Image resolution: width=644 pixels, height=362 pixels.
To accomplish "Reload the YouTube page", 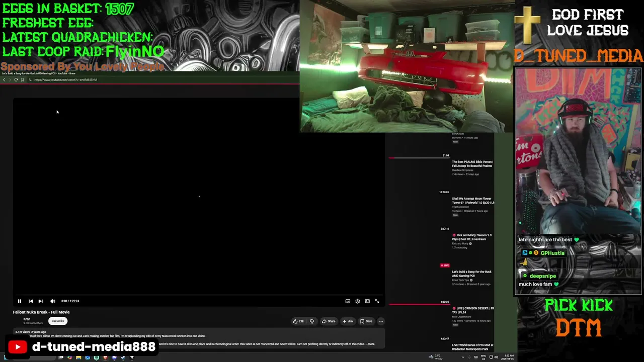I will pos(16,80).
